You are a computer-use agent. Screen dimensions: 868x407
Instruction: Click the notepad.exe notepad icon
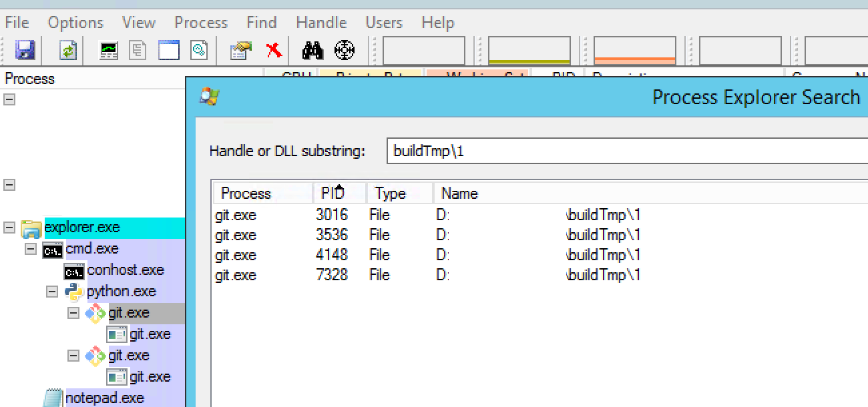tap(53, 398)
